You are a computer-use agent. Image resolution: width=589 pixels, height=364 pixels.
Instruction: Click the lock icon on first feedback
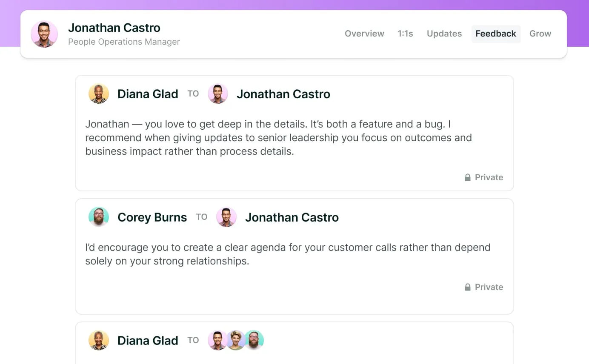click(468, 177)
